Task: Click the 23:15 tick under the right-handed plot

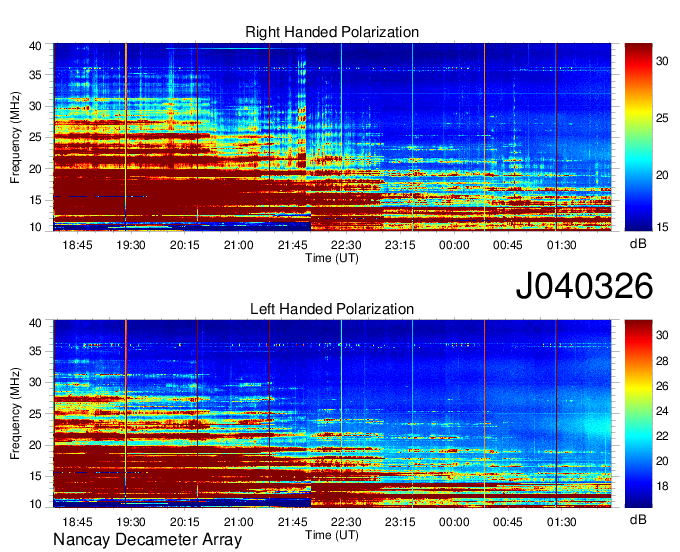Action: 400,245
